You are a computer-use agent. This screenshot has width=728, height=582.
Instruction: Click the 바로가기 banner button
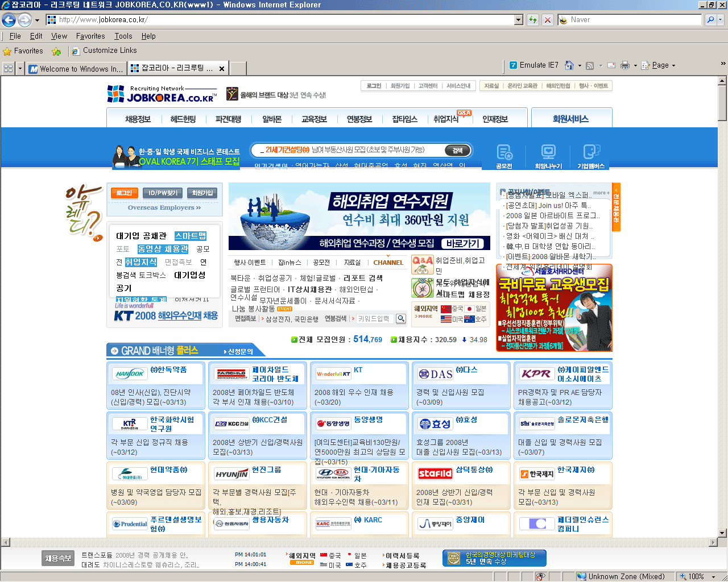coord(463,243)
